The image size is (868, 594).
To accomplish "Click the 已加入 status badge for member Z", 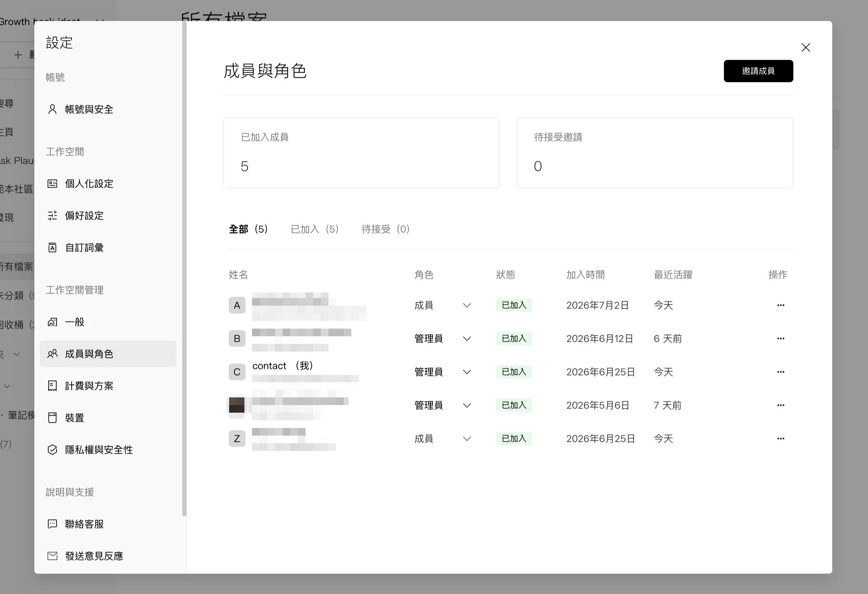I will [x=514, y=438].
